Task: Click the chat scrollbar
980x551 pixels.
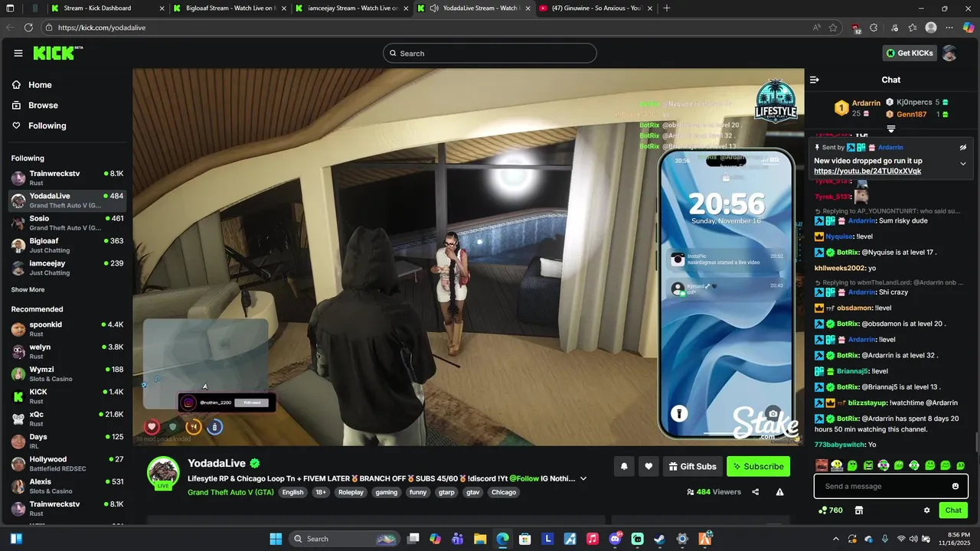Action: click(976, 443)
